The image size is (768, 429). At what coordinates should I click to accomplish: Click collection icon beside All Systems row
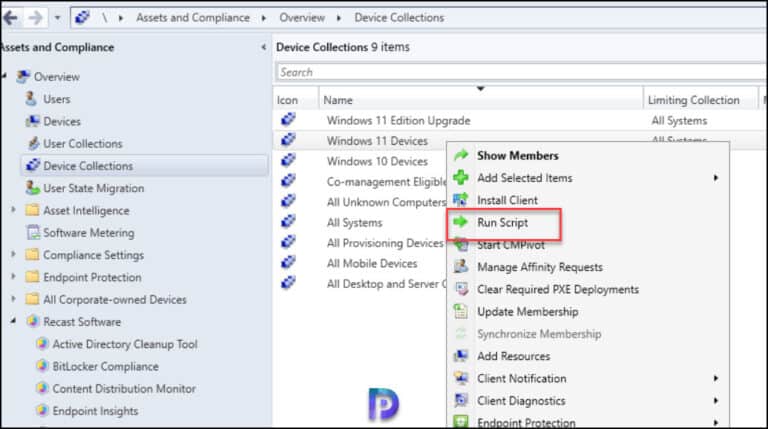288,222
